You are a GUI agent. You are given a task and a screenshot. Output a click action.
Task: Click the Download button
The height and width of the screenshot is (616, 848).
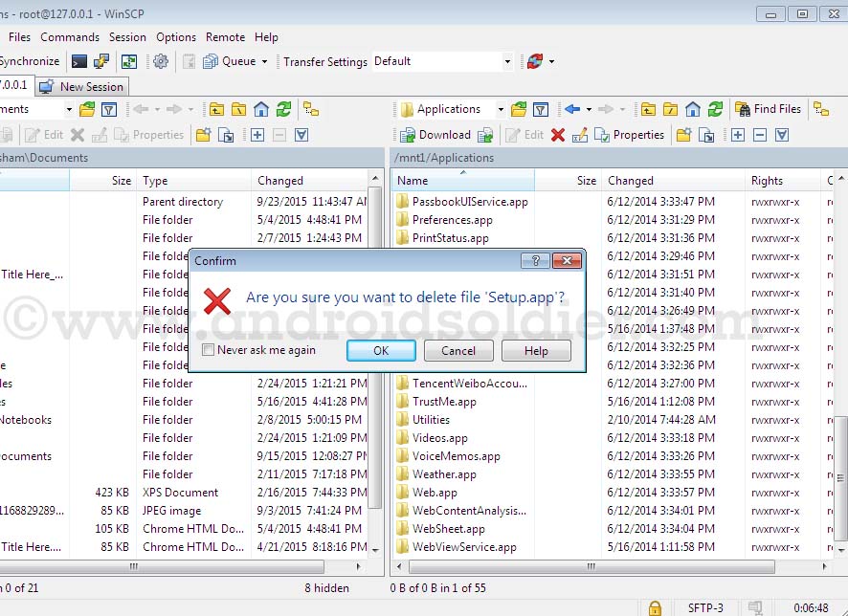(x=435, y=135)
